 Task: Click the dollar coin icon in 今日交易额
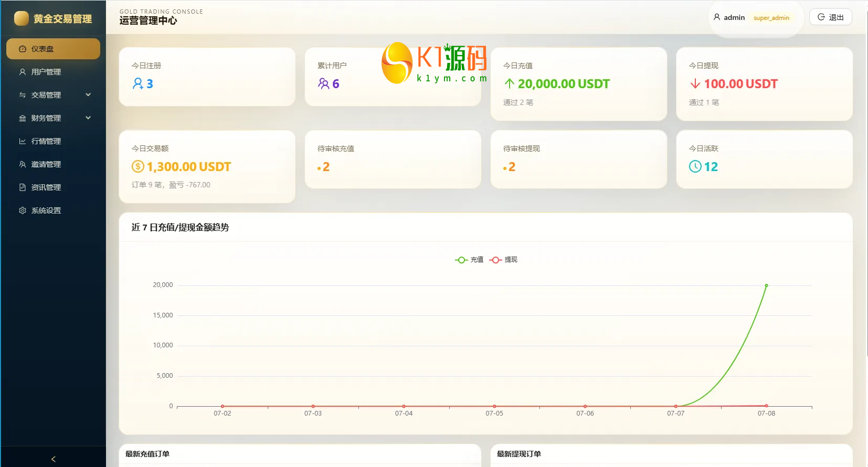point(137,166)
